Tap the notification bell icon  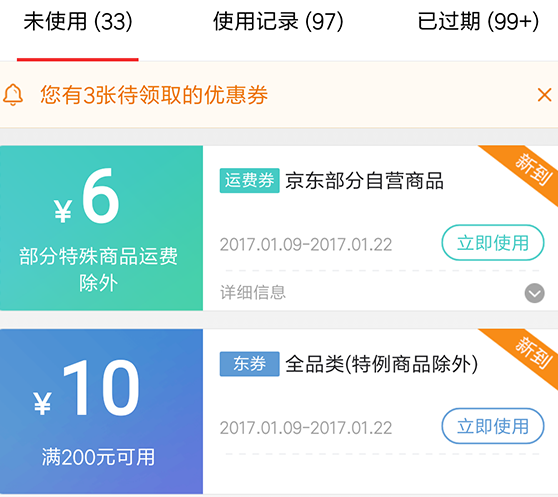(13, 95)
